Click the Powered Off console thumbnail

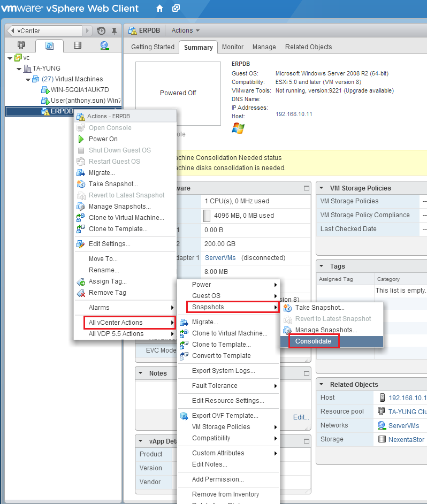click(x=178, y=93)
